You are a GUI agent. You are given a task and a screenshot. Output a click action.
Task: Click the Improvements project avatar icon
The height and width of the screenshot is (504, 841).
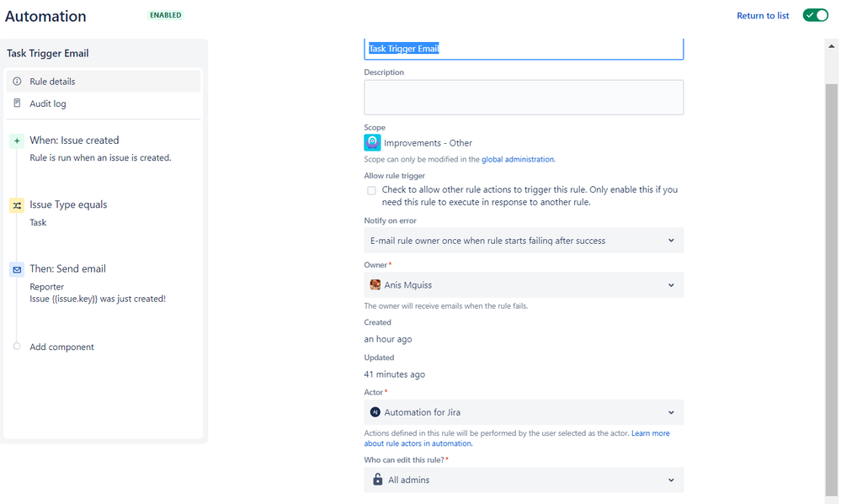(x=372, y=143)
